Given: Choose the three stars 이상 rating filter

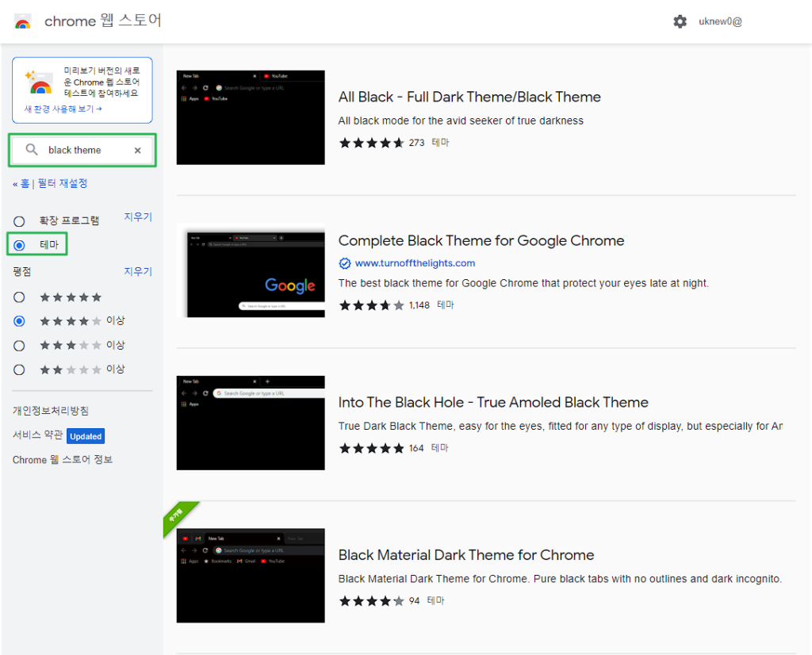Looking at the screenshot, I should point(19,346).
